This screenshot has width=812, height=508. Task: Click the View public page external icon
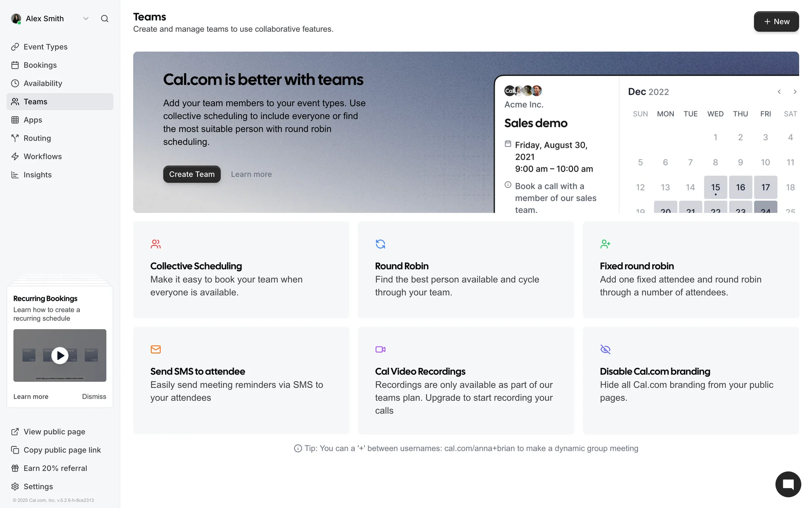point(15,432)
